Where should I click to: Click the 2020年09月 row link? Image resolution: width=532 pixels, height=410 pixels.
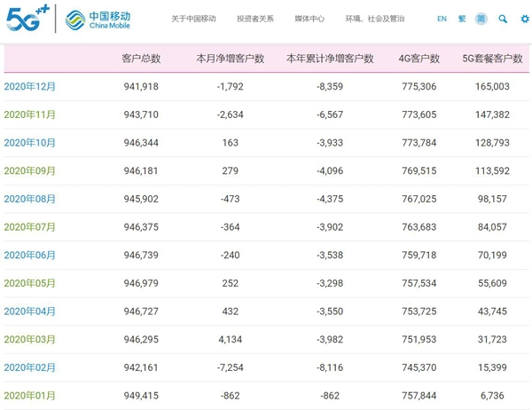point(30,170)
